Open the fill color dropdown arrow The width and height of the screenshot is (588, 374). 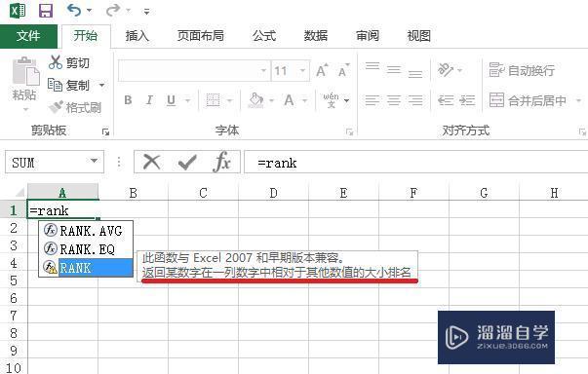click(x=271, y=100)
